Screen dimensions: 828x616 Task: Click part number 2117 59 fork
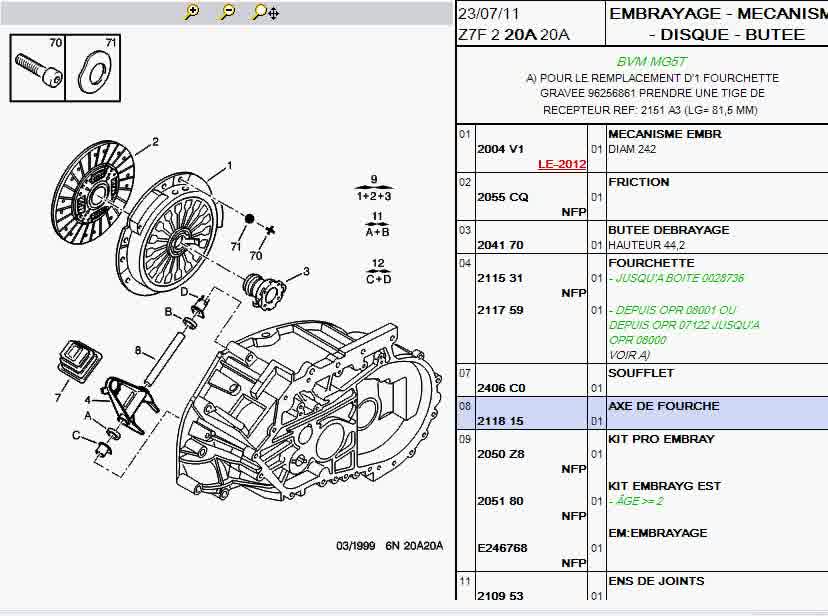tap(500, 310)
